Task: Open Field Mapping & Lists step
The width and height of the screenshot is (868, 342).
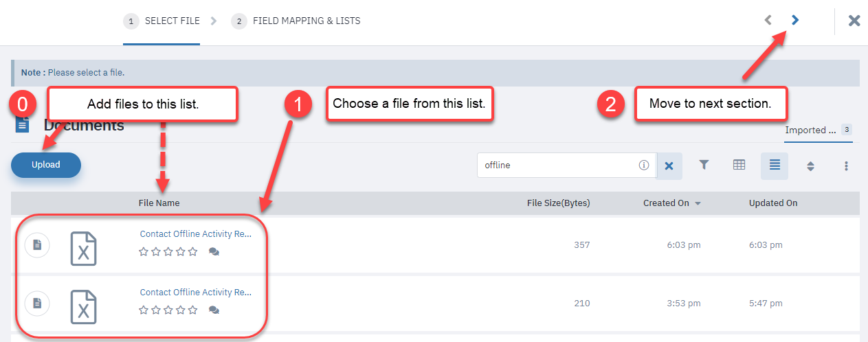Action: click(296, 21)
